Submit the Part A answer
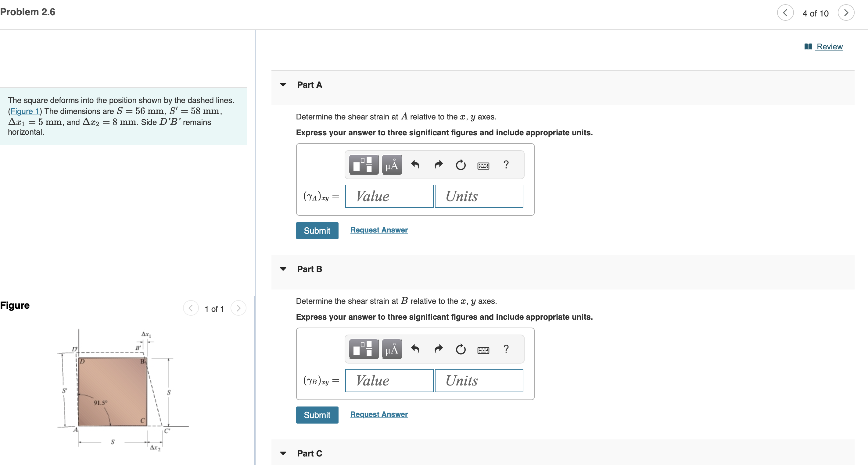The width and height of the screenshot is (868, 465). pyautogui.click(x=317, y=230)
